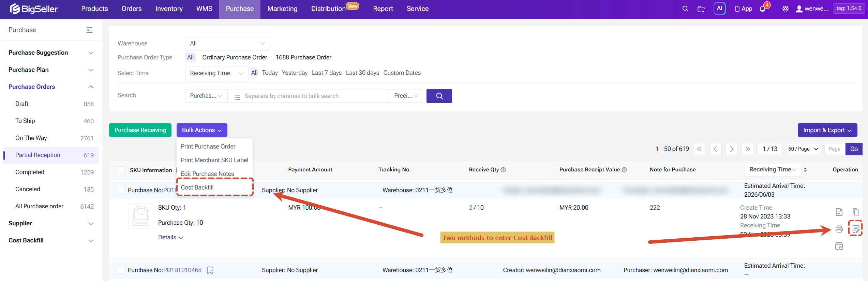Open the Inventory top menu
868x281 pixels.
click(169, 9)
